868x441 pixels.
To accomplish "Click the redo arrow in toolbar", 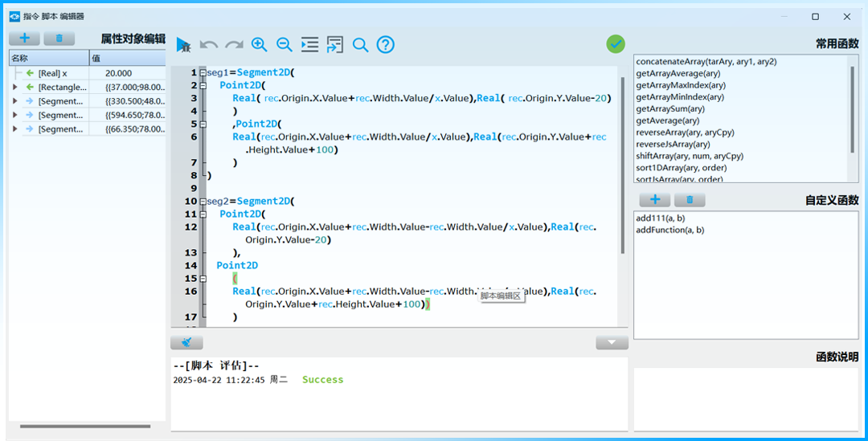I will [x=234, y=45].
